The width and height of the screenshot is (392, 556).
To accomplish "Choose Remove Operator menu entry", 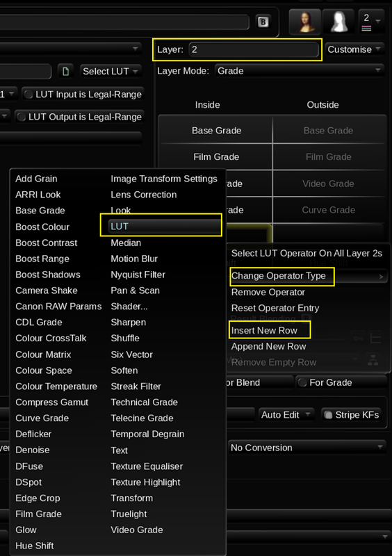I will (268, 292).
